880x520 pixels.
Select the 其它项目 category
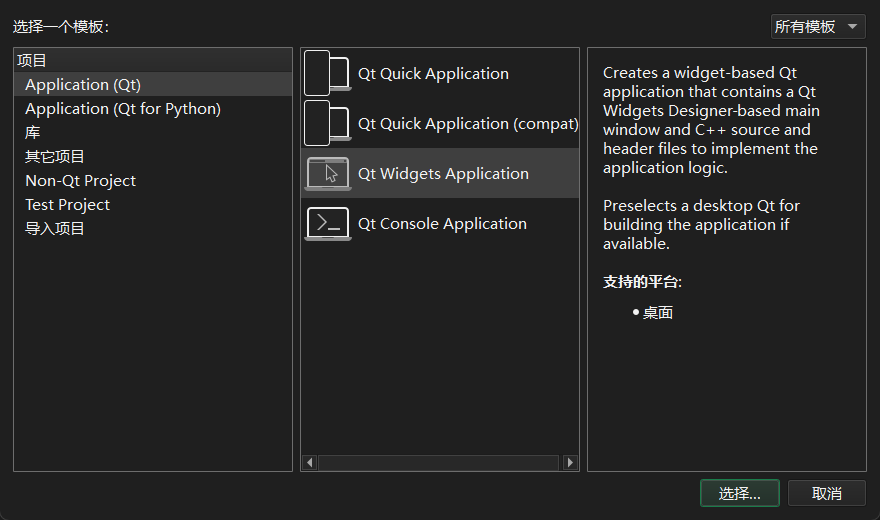(x=153, y=157)
